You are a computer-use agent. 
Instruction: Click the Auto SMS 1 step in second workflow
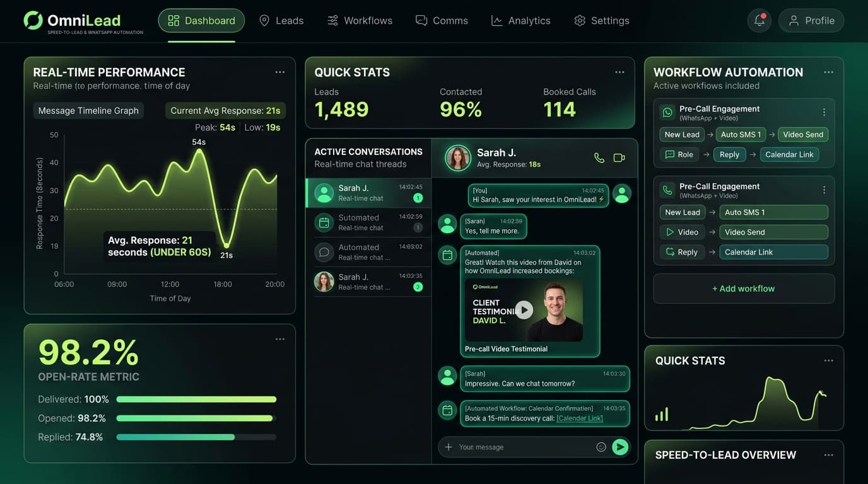coord(773,212)
